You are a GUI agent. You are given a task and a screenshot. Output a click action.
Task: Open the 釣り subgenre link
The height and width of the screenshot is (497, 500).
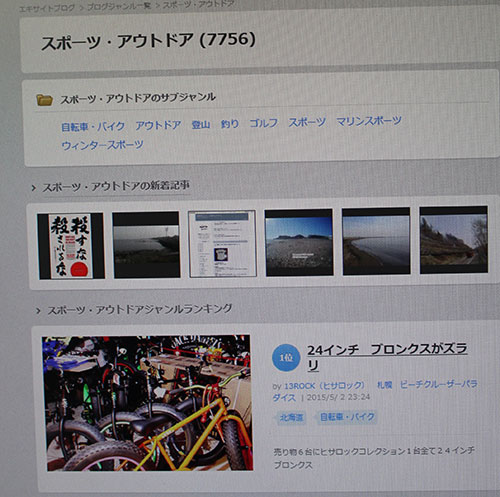[230, 124]
